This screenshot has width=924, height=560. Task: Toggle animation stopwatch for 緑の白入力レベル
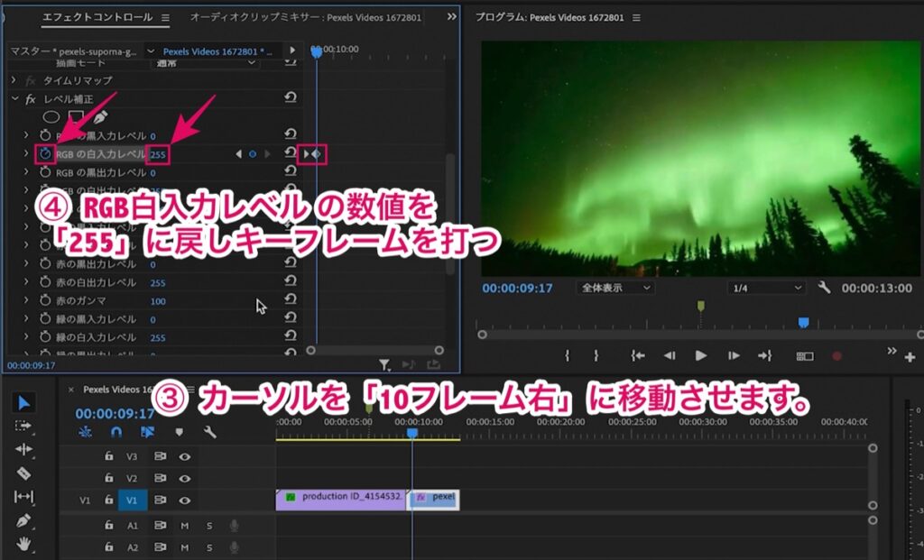tap(45, 337)
